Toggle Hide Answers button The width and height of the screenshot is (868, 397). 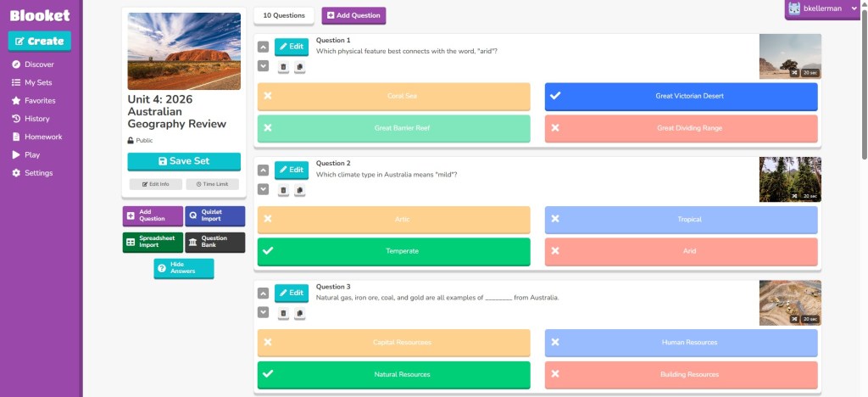(x=183, y=268)
